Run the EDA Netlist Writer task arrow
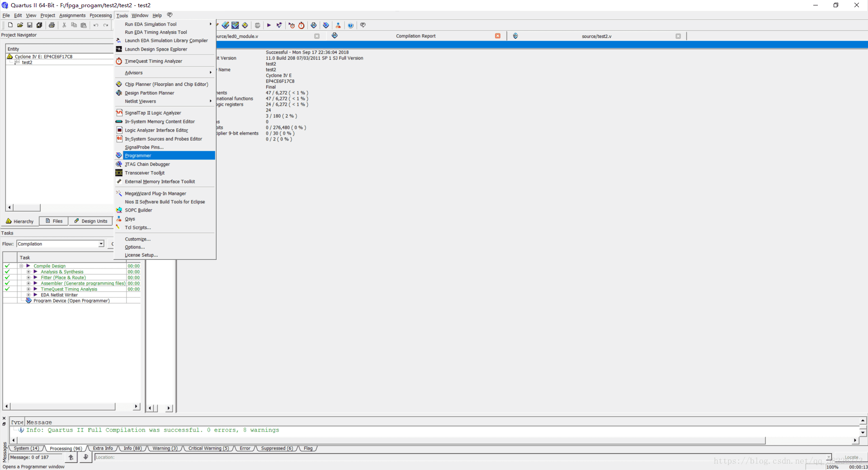The image size is (868, 470). click(35, 295)
